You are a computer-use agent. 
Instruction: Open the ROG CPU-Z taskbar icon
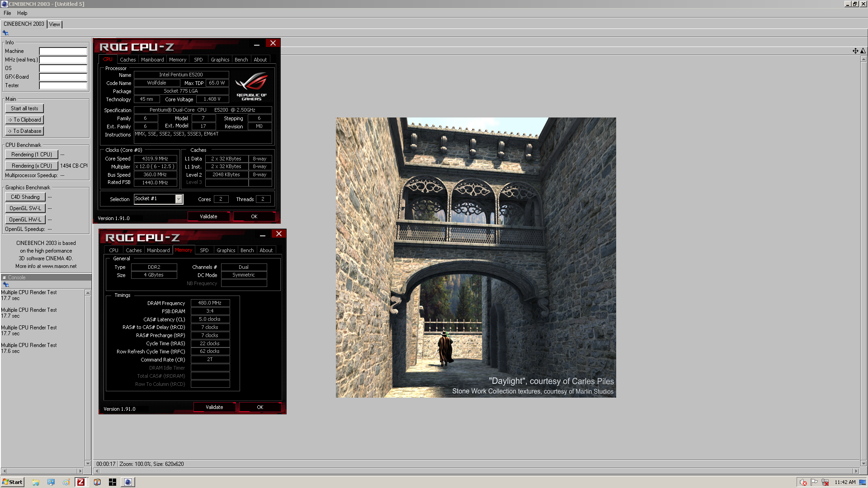(81, 482)
